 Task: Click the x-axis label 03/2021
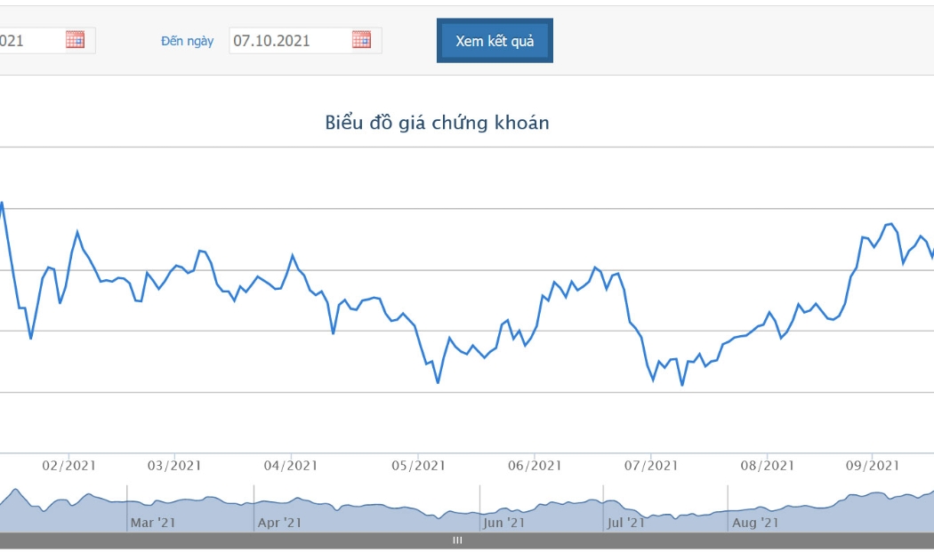[x=174, y=466]
